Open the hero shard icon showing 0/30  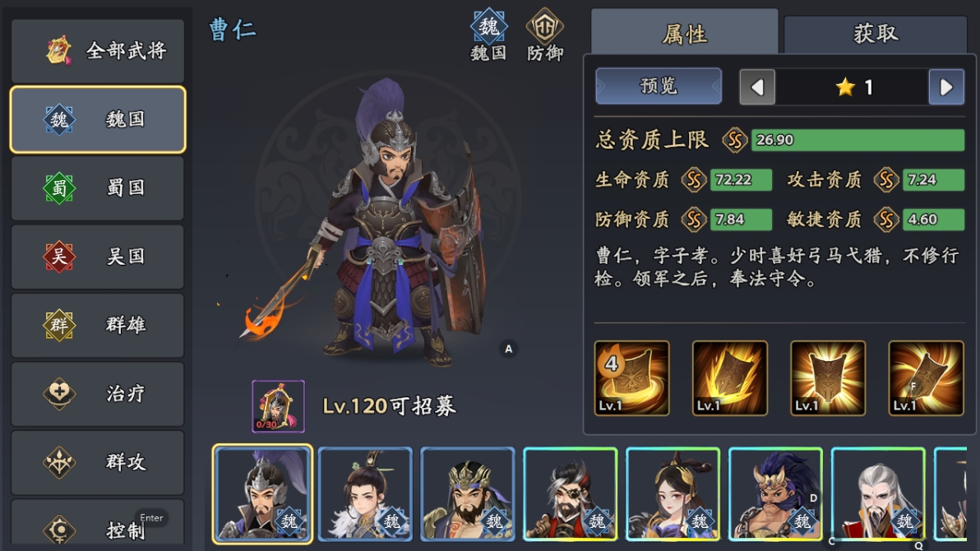click(278, 406)
